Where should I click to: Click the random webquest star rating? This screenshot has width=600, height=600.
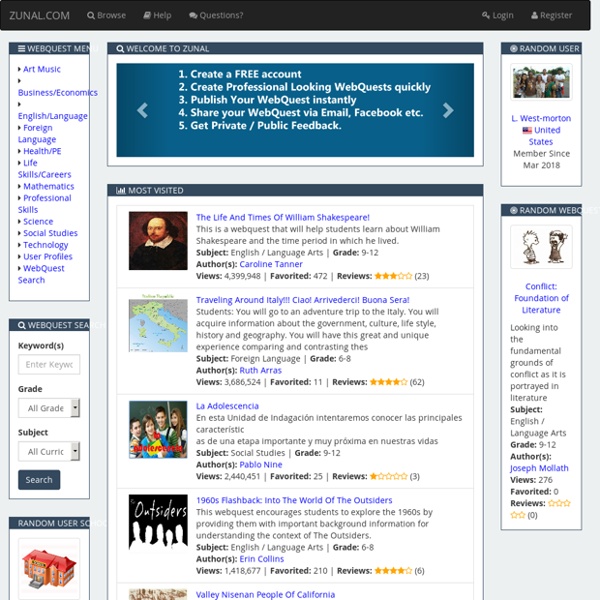[x=540, y=509]
